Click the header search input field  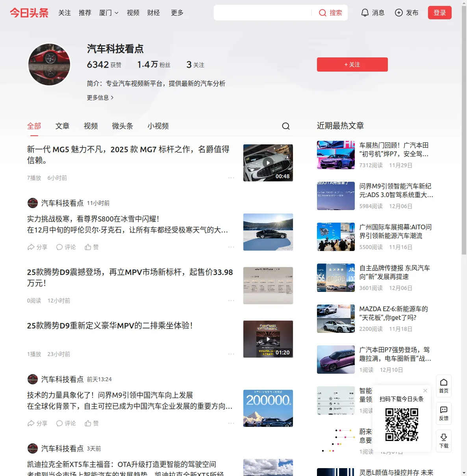263,13
